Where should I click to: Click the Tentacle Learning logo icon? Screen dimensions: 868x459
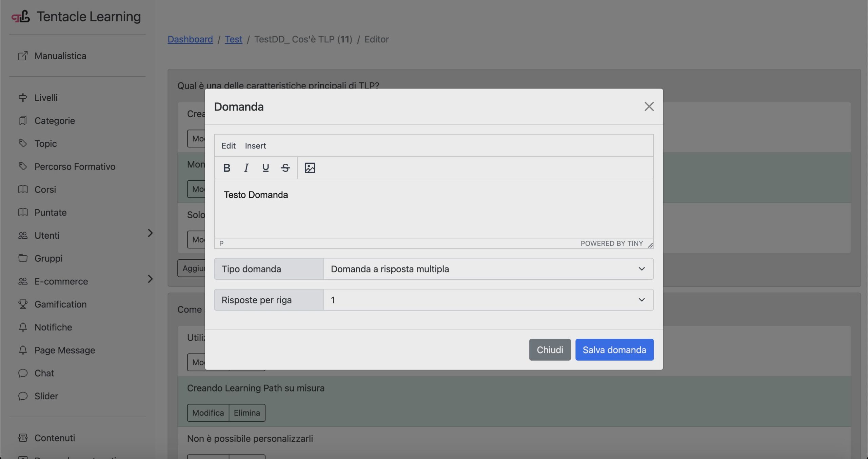click(x=21, y=16)
